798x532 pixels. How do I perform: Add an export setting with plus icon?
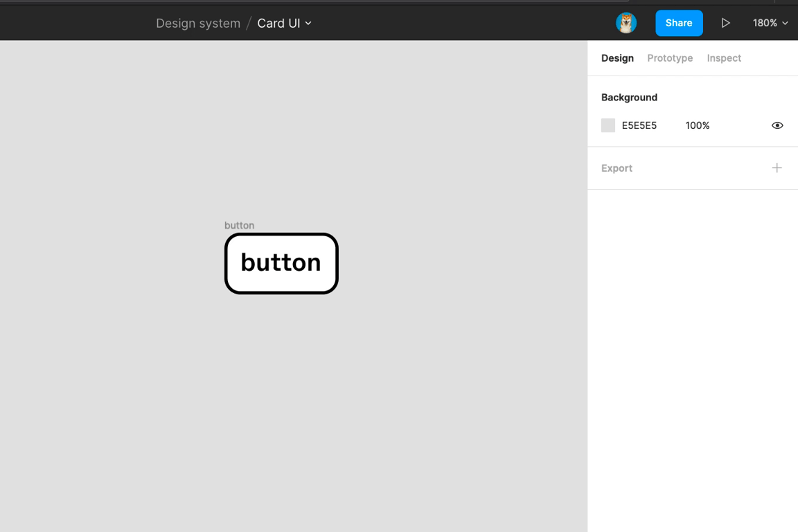[x=777, y=168]
